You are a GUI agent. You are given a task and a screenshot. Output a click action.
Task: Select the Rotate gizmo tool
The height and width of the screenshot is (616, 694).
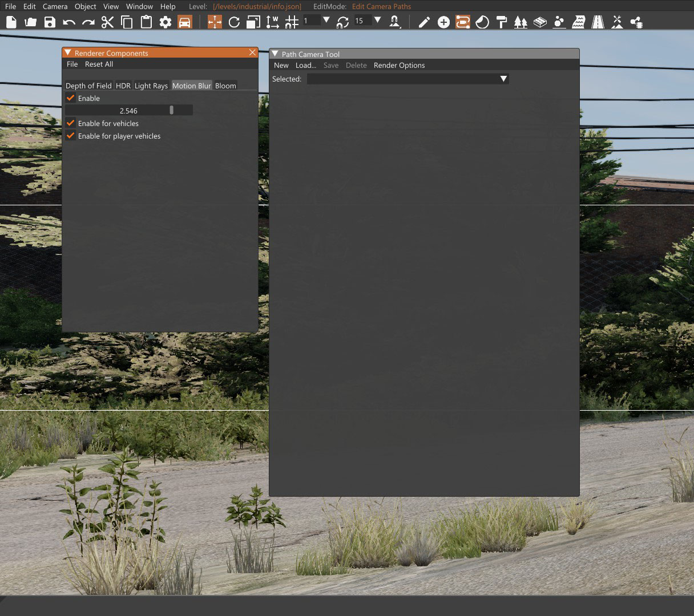[x=234, y=22]
